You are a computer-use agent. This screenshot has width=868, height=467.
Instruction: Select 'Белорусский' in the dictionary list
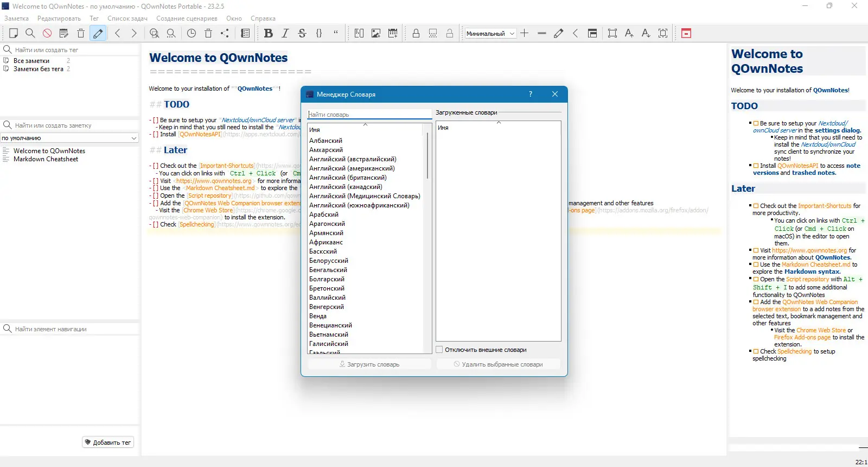[329, 261]
